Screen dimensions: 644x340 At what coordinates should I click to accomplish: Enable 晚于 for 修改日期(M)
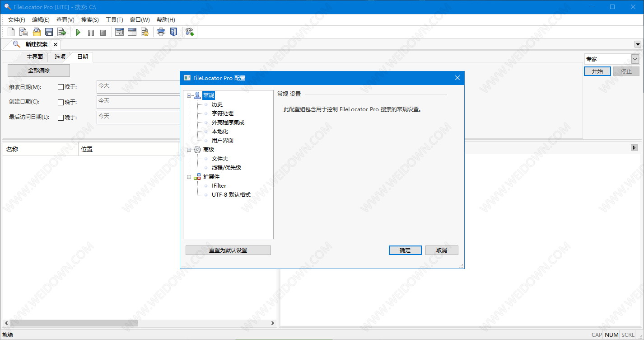(x=61, y=87)
